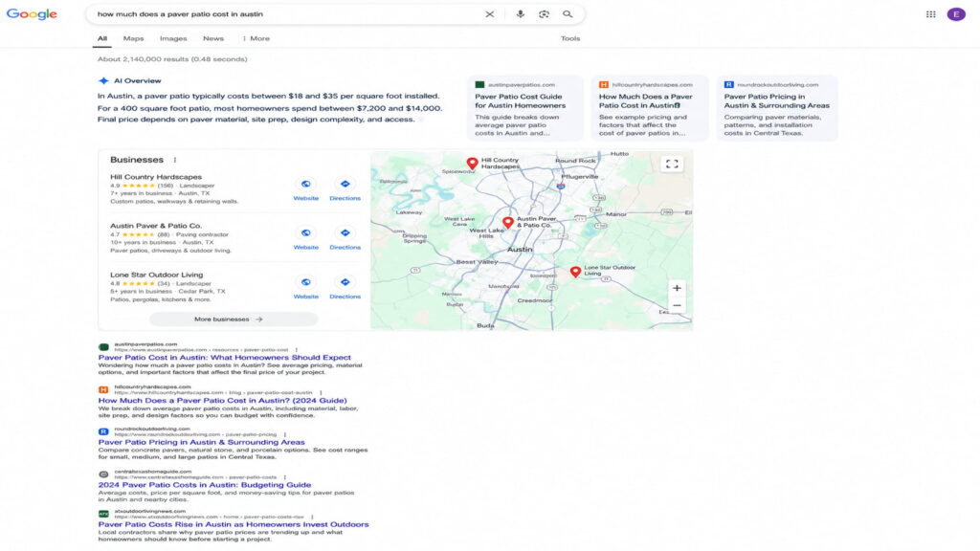Open options dots for austinpaverpatios.com result
Viewport: 980px width, 551px height.
click(x=297, y=350)
